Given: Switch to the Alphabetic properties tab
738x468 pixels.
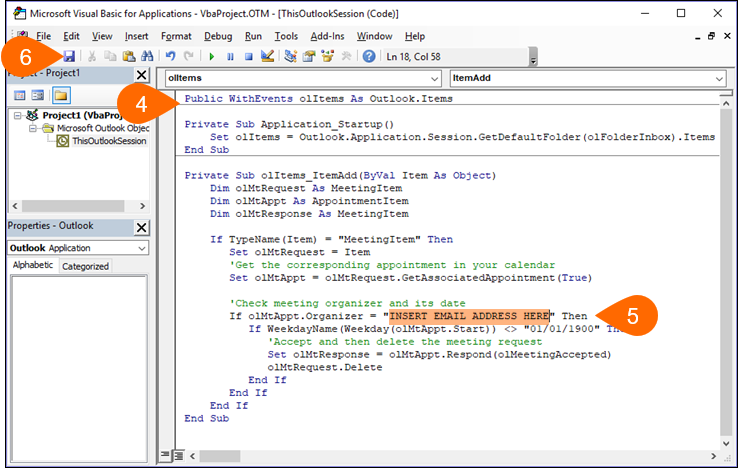Looking at the screenshot, I should click(x=33, y=265).
